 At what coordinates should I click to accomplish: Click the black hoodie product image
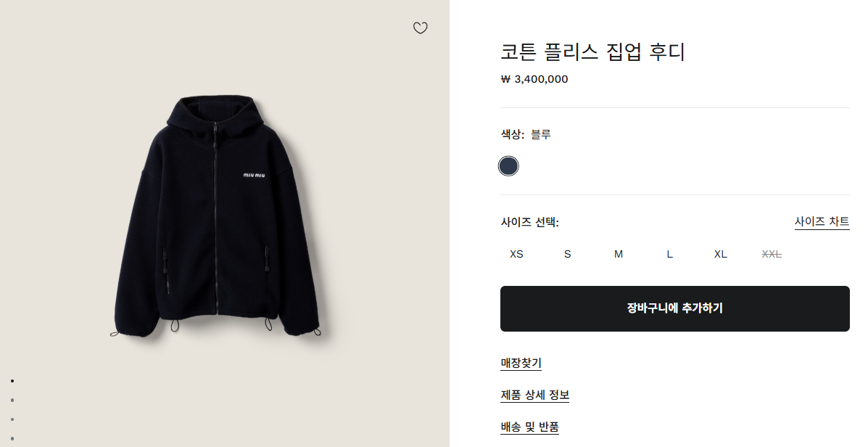tap(218, 218)
